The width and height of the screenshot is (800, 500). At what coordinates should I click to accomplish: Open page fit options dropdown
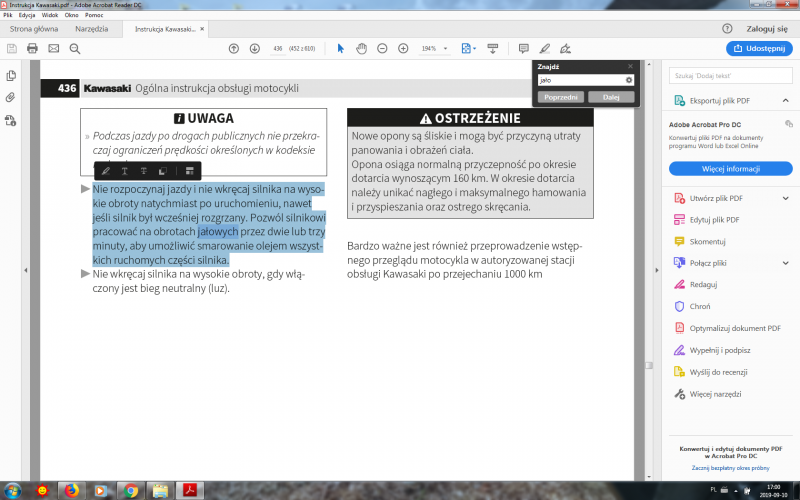[x=468, y=48]
